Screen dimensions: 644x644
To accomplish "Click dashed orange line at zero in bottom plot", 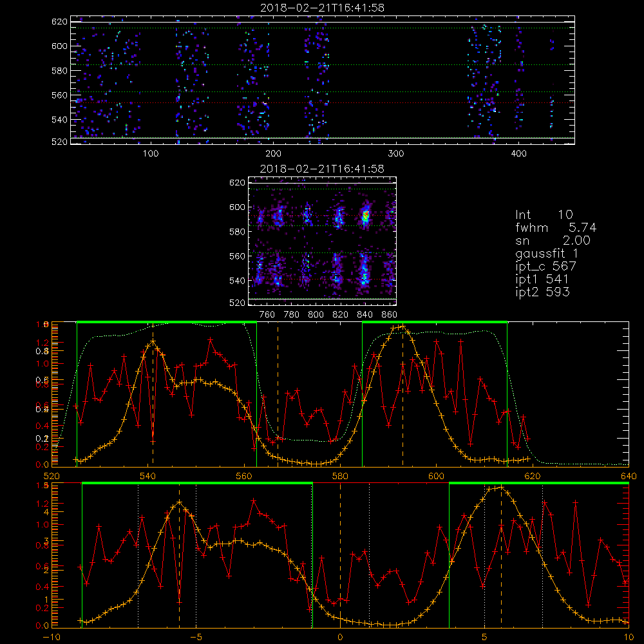I will (340, 555).
